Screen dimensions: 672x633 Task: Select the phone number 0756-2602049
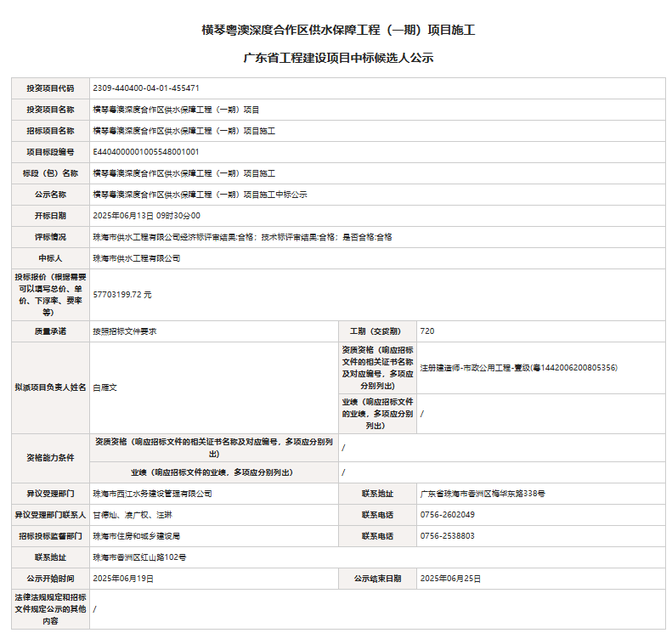(x=447, y=515)
